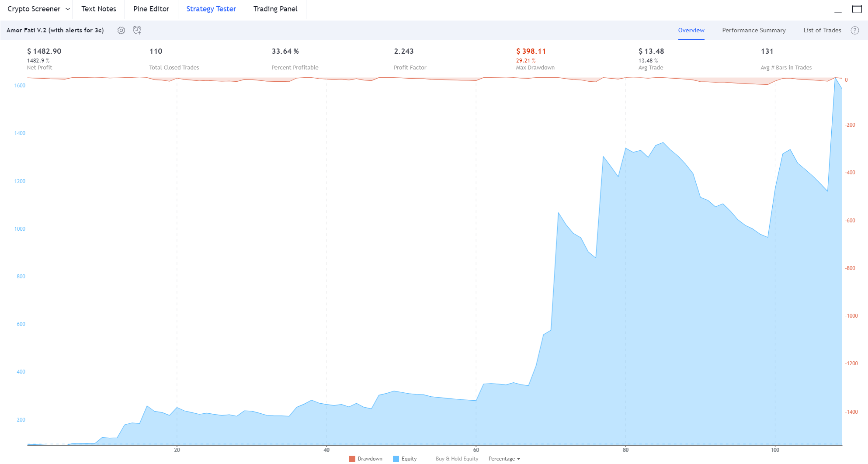Add alert with the alarm clock icon
Screen dimensions: 868x464
tap(137, 30)
